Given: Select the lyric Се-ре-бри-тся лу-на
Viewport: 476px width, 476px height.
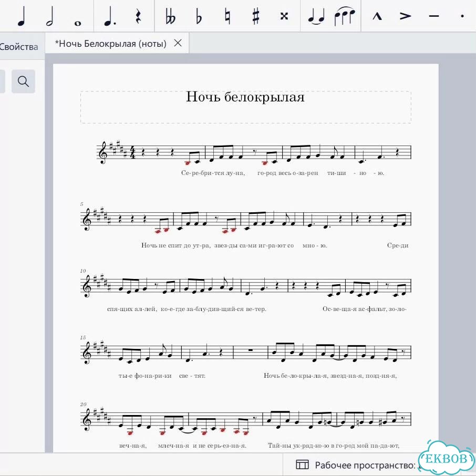Looking at the screenshot, I should 213,173.
